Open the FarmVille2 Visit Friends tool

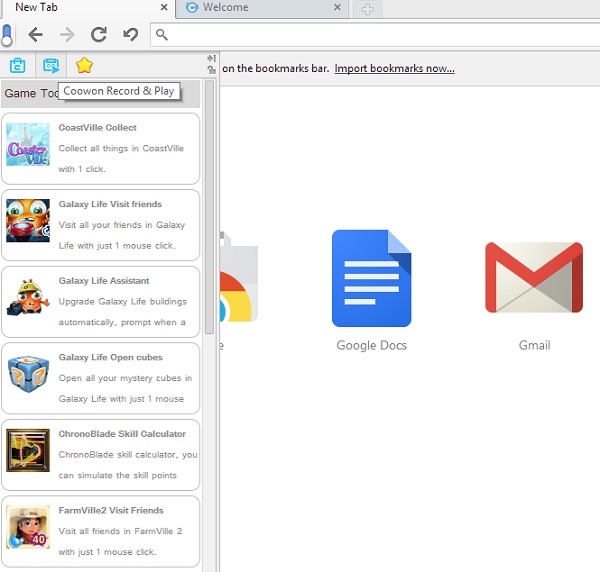(101, 531)
